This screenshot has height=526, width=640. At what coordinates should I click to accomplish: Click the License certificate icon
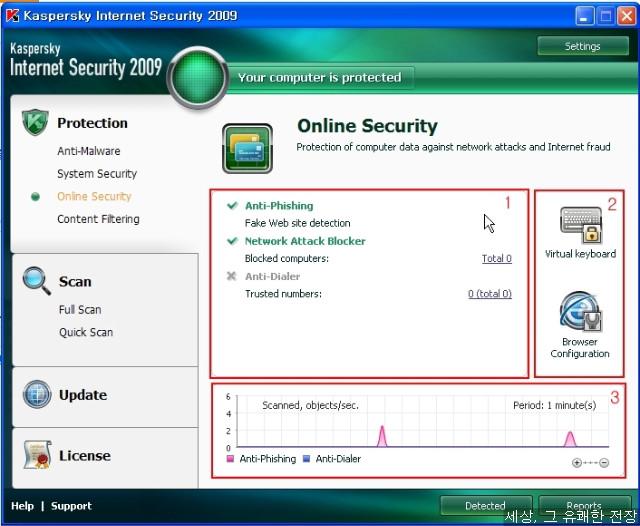coord(38,455)
